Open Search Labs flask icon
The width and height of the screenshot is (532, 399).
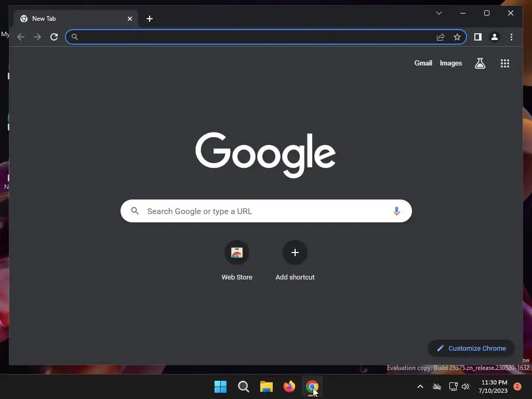point(480,63)
